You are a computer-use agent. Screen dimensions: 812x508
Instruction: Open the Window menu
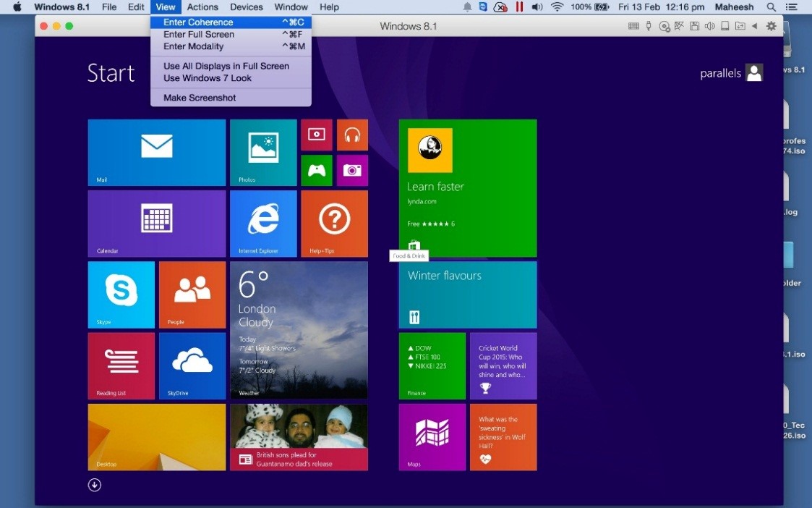[291, 7]
